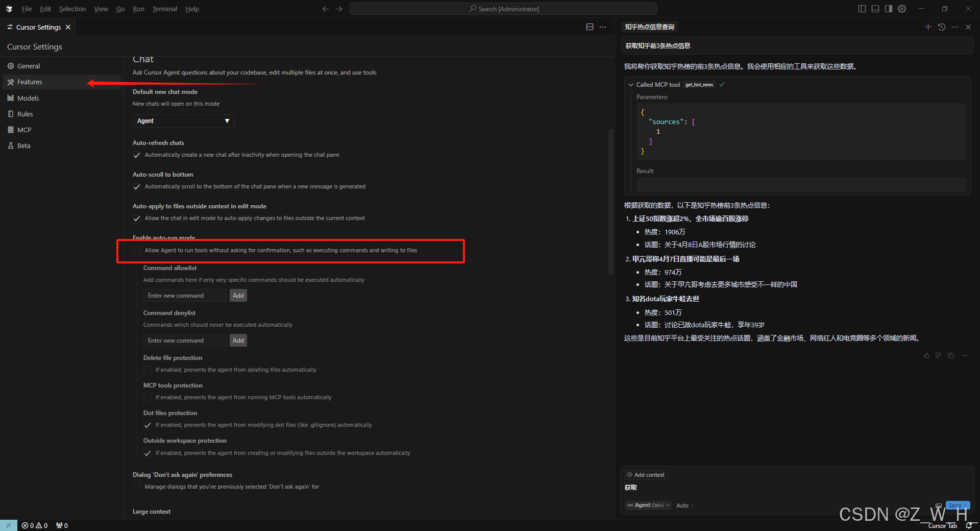
Task: Open General settings section
Action: pos(61,66)
